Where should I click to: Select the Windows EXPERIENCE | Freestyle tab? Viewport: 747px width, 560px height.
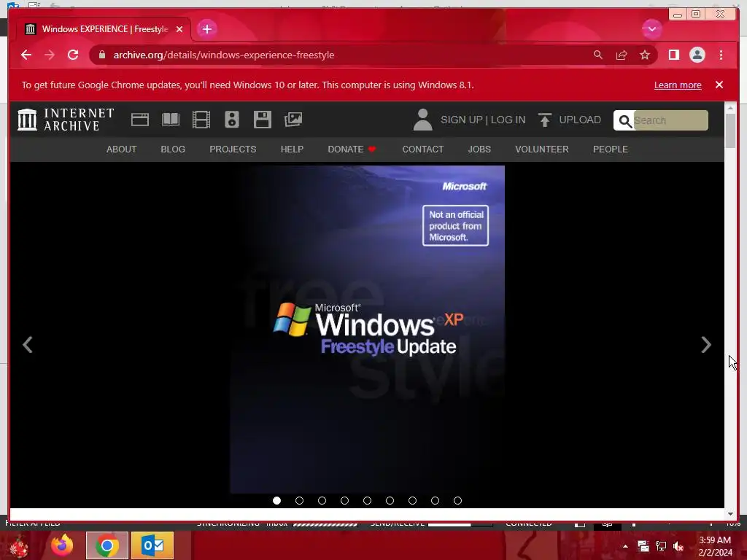(x=104, y=29)
